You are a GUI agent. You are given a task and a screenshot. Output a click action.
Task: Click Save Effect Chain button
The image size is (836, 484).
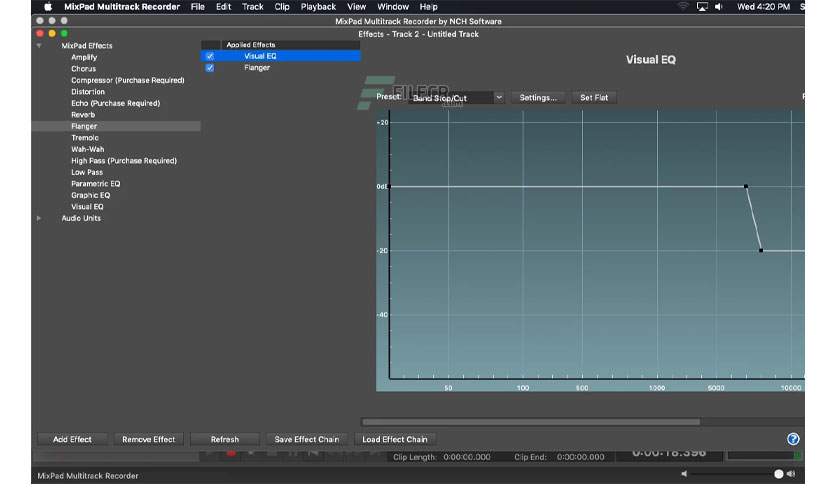307,439
